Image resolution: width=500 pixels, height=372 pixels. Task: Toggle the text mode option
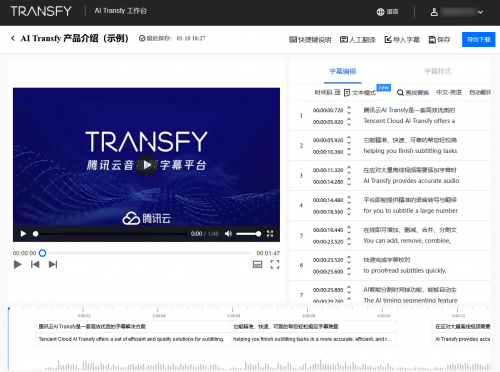[x=360, y=92]
